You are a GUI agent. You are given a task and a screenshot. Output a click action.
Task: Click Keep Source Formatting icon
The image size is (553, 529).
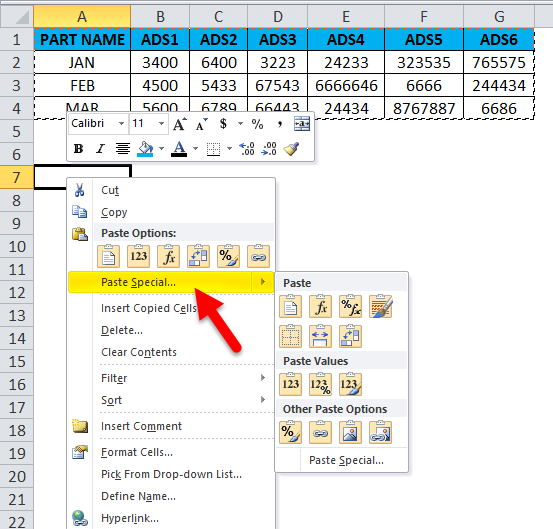point(380,306)
